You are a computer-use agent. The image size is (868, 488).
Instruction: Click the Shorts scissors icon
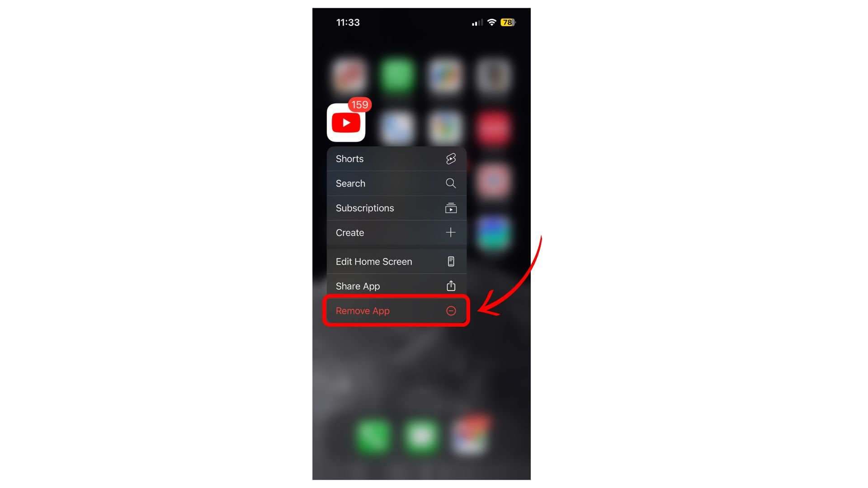[x=451, y=159]
